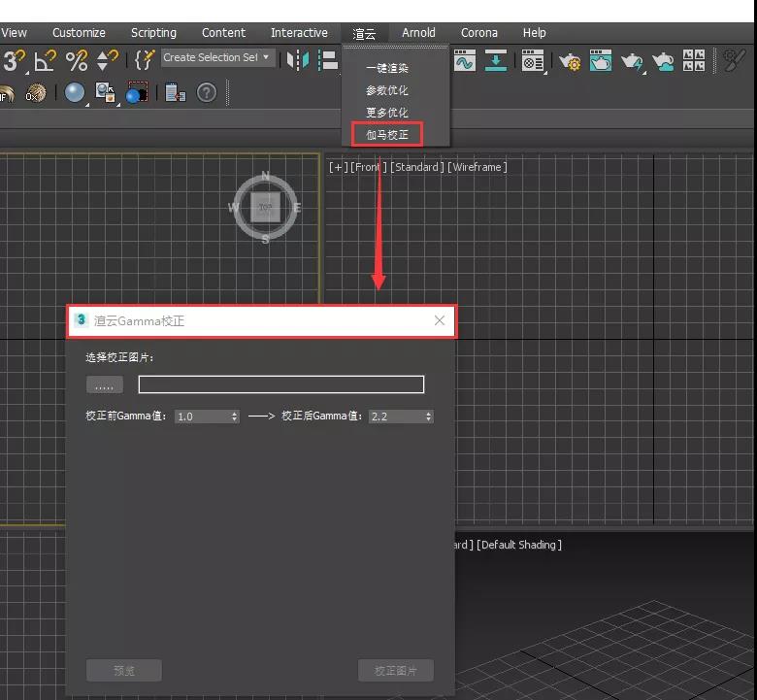Toggle Percent Snap in the toolbar
This screenshot has height=700, width=757.
click(x=76, y=61)
